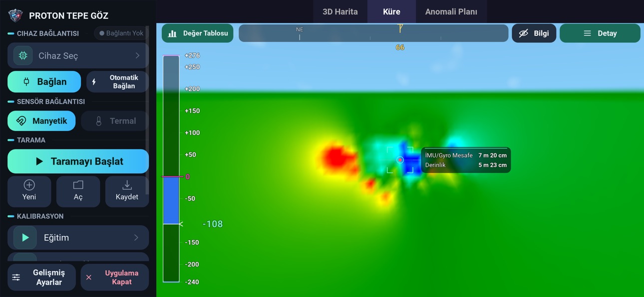Viewport: 644px width, 297px height.
Task: Click the play triangle on Taramayı Başlat
Action: (39, 161)
